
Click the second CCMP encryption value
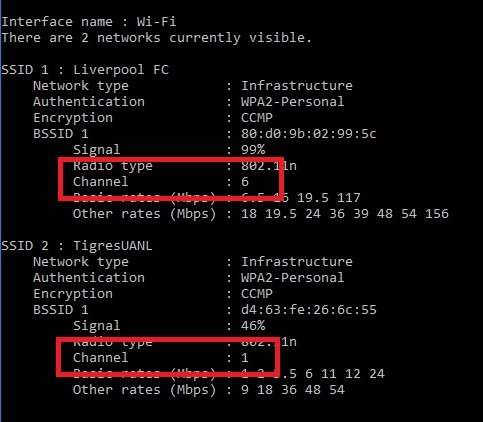[257, 294]
